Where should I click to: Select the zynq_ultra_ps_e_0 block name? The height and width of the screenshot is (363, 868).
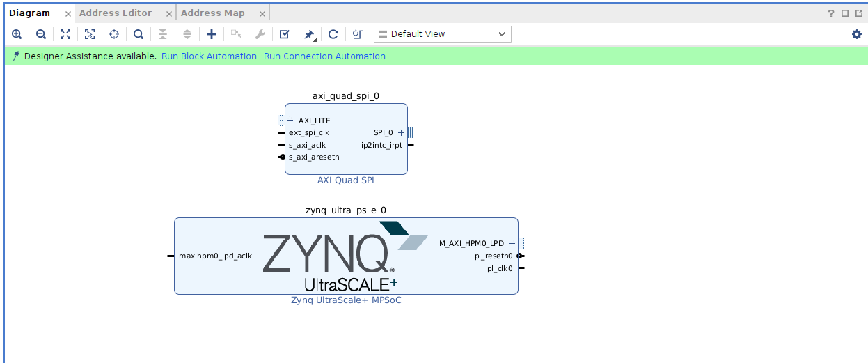point(346,210)
